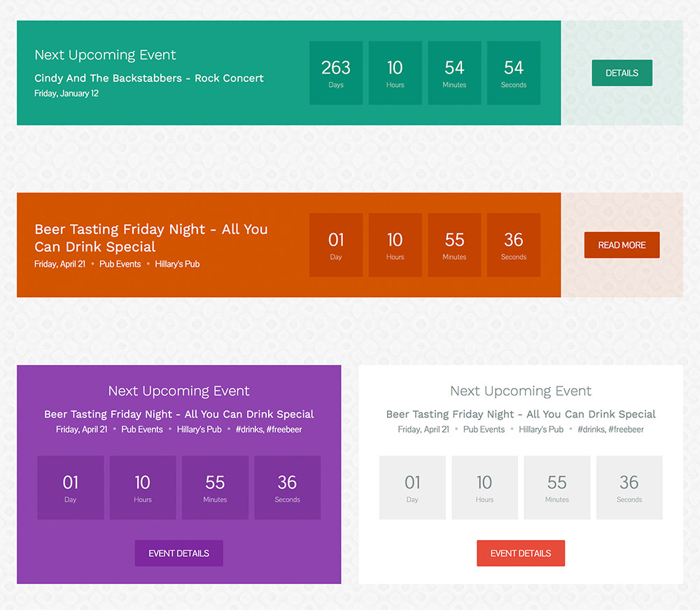Click Pub Events in the orange banner
Viewport: 700px width, 610px height.
pyautogui.click(x=120, y=264)
